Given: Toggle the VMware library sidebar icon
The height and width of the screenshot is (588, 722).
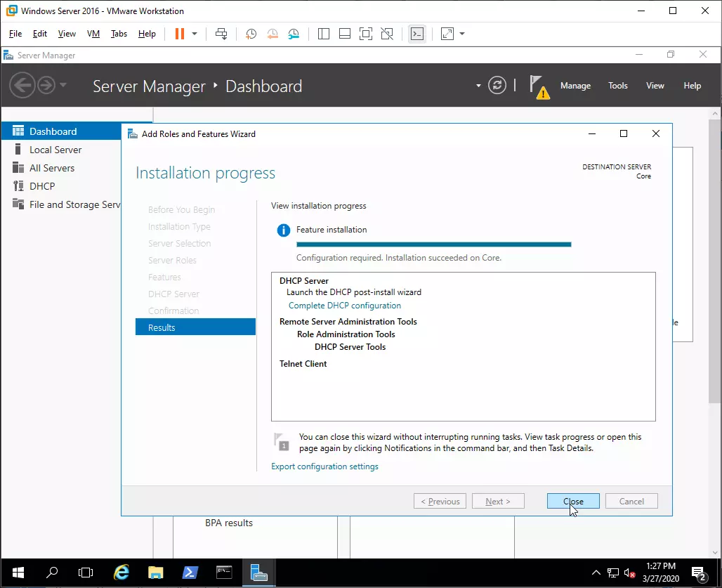Looking at the screenshot, I should pos(324,34).
